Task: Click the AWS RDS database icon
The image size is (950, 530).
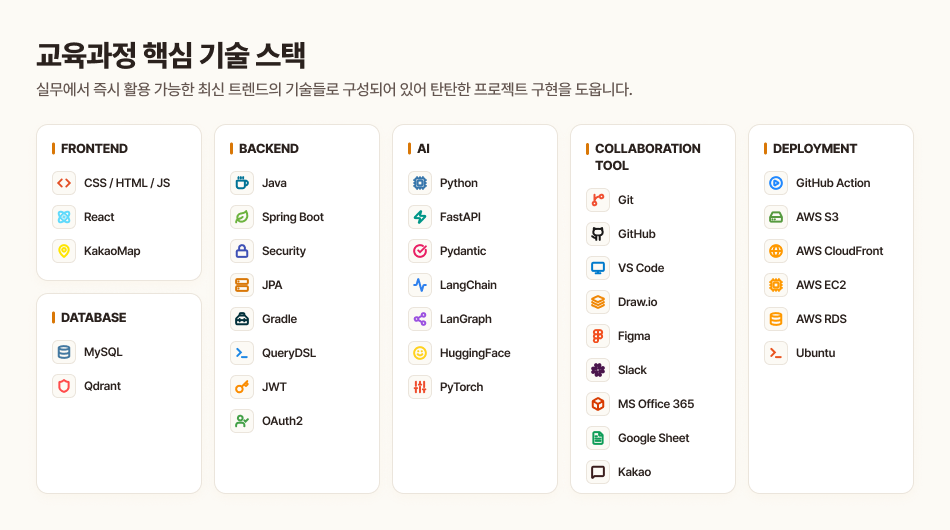Action: click(x=776, y=319)
